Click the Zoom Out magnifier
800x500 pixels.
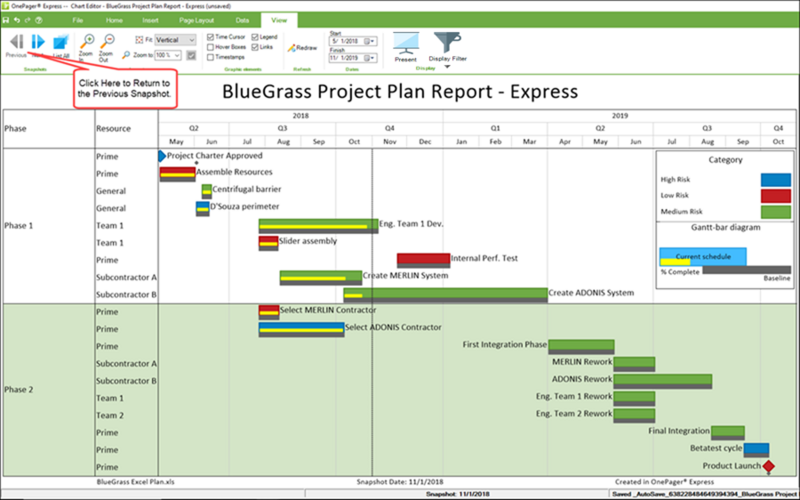pos(107,41)
